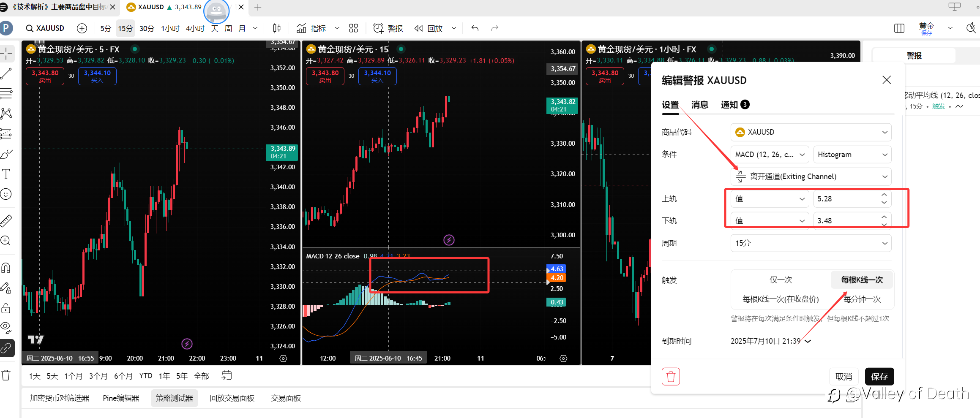Open the candlestick chart style picker

coord(277,28)
